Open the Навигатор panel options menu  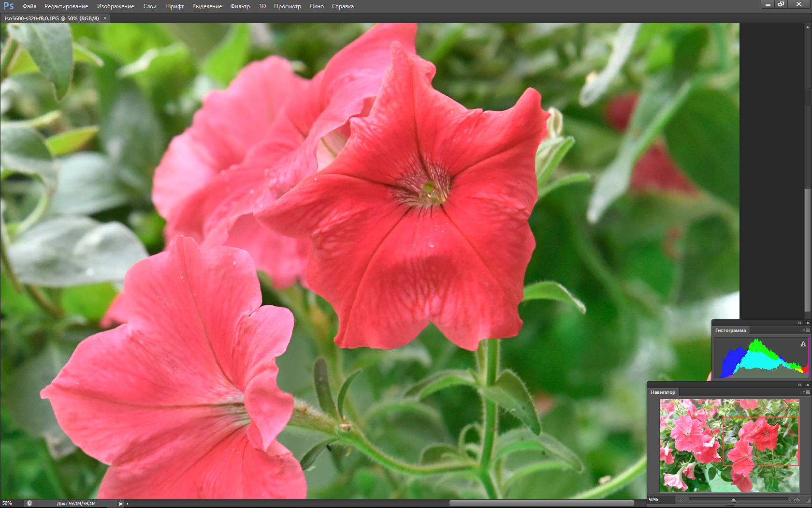tap(806, 392)
